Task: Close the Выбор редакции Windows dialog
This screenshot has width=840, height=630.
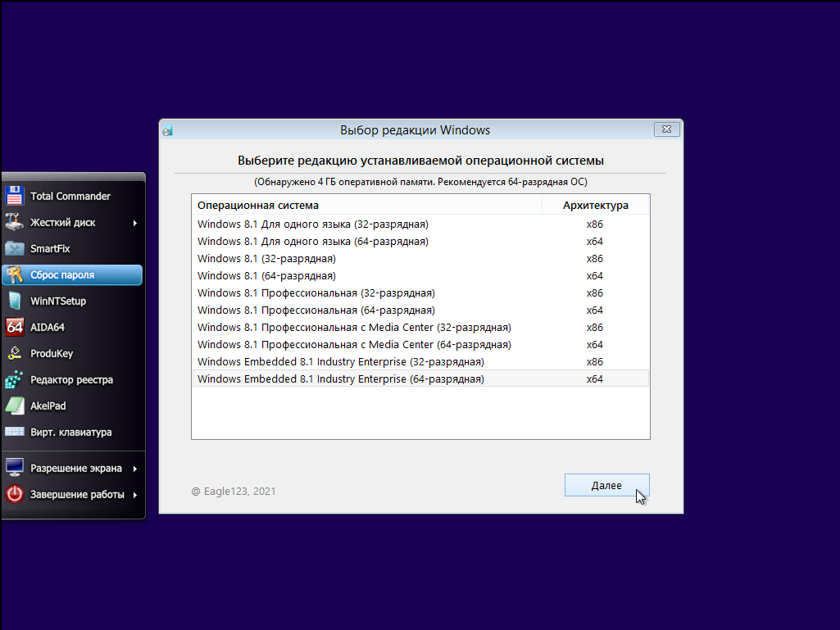Action: pos(666,129)
